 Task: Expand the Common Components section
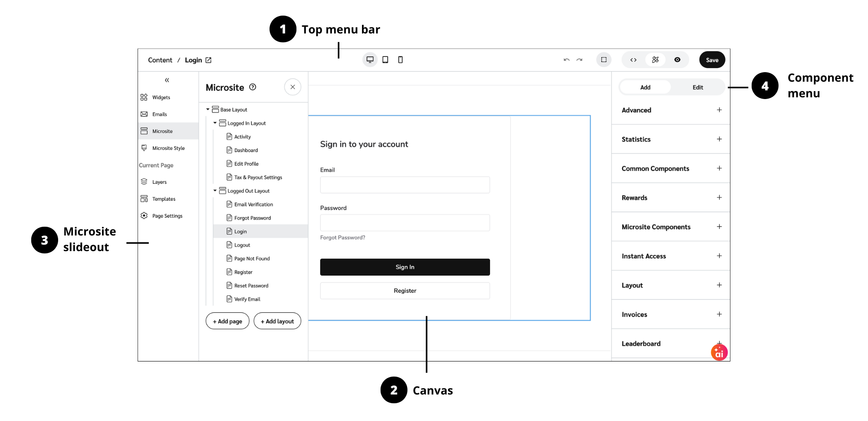click(x=719, y=169)
